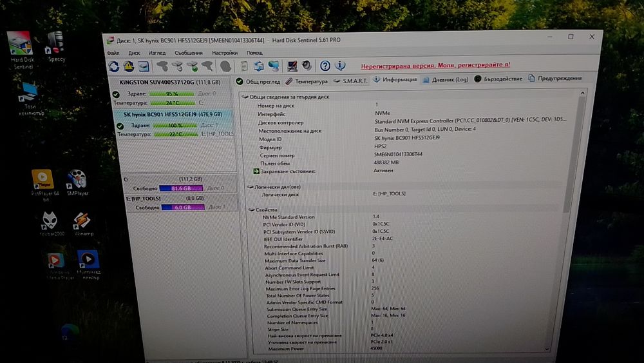Switch to the Предупреждения tab
Image resolution: width=644 pixels, height=363 pixels.
coord(555,79)
